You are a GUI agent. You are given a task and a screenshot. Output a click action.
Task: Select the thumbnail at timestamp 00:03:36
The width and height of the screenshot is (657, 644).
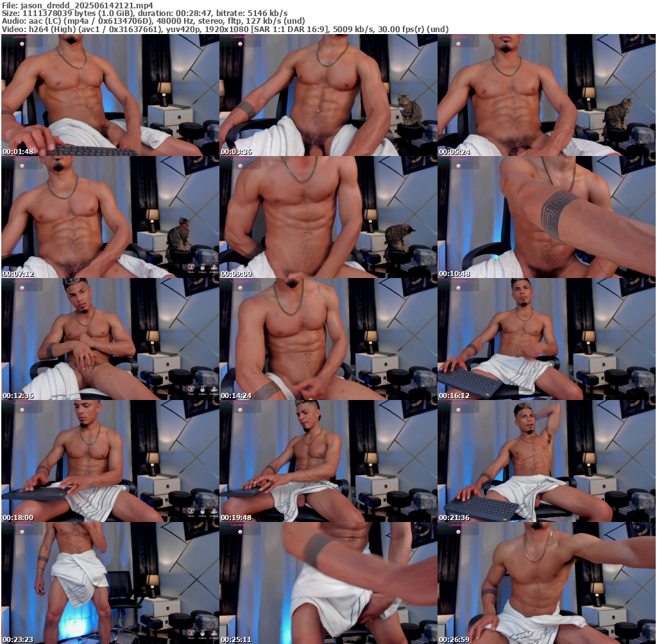click(328, 95)
